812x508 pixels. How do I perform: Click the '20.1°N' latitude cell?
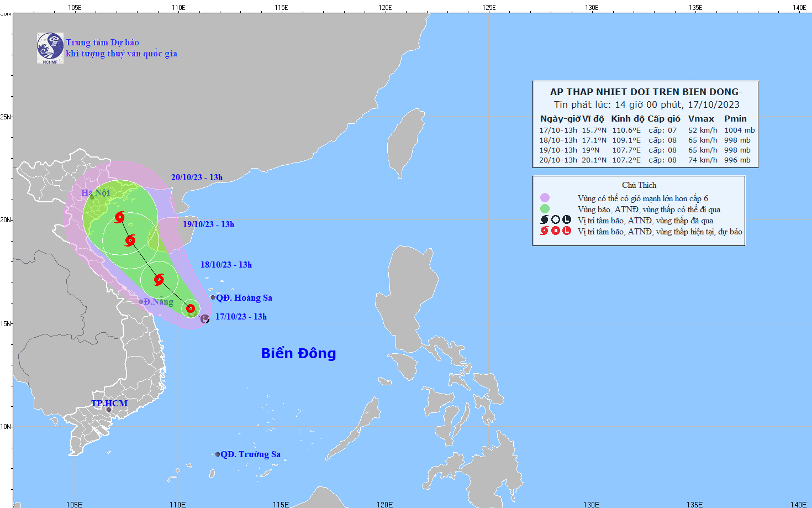click(x=594, y=160)
